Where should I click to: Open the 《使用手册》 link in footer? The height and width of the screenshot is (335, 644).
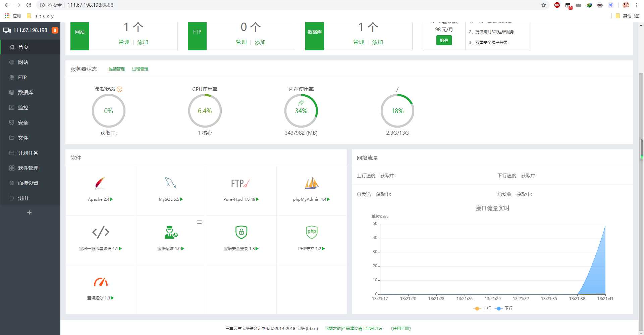pos(401,329)
